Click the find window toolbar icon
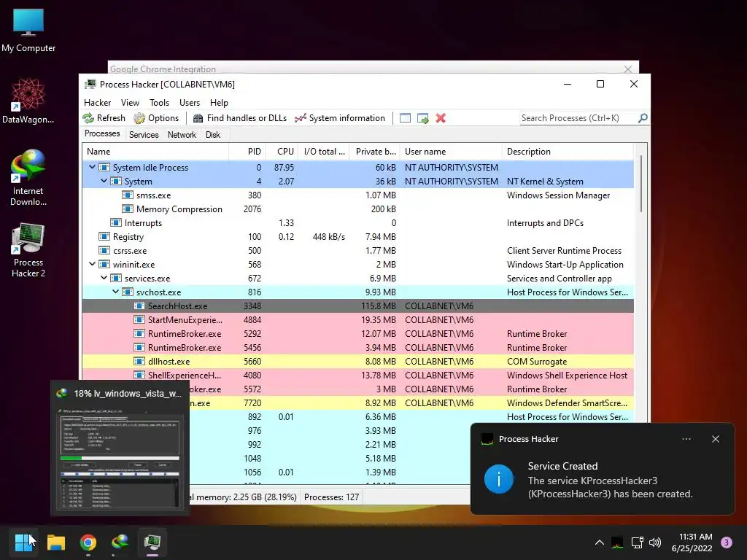Screen dimensions: 747x560 (405, 118)
